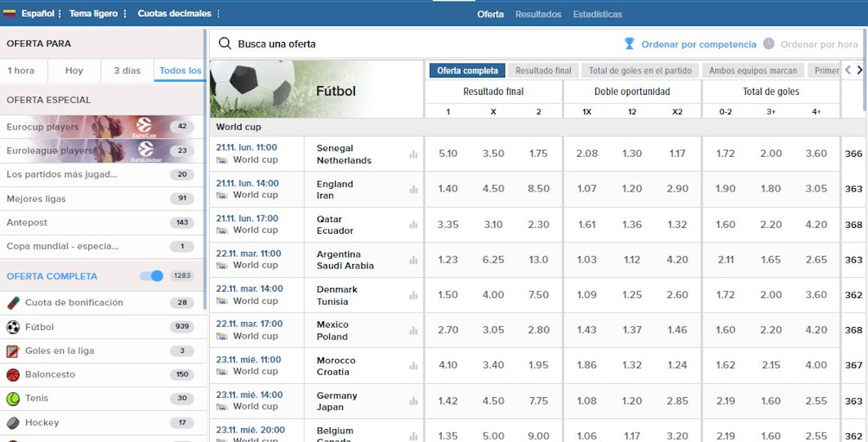Open statistics chart icon for Senegal Netherlands
868x442 pixels.
click(x=413, y=154)
